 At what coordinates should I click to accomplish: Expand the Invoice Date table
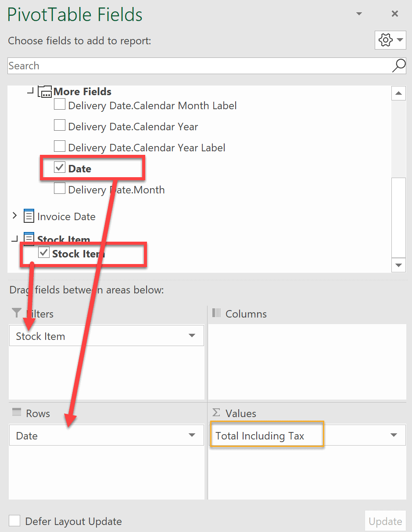(14, 215)
